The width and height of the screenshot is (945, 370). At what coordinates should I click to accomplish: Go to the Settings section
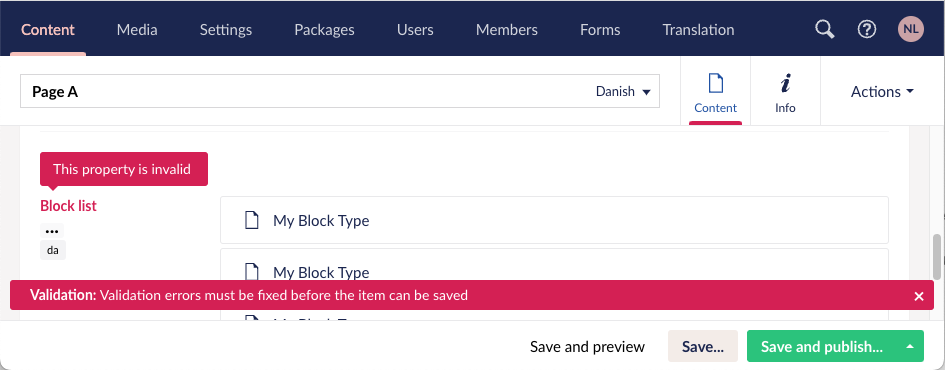(x=225, y=30)
